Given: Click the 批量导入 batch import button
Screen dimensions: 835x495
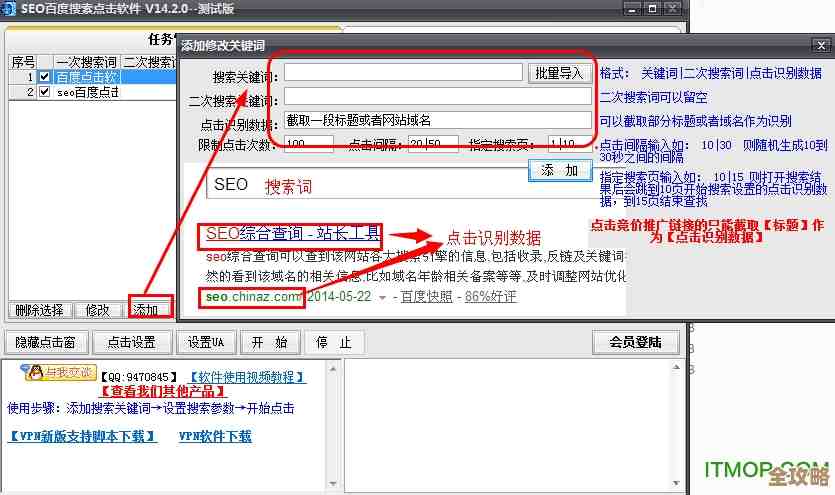Looking at the screenshot, I should pos(559,73).
